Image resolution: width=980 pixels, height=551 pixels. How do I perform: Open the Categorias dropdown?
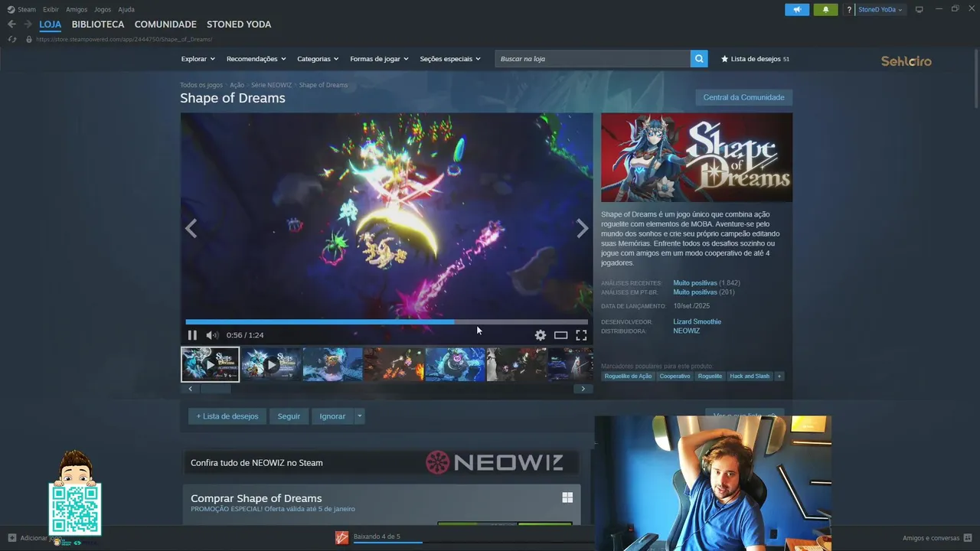click(318, 59)
